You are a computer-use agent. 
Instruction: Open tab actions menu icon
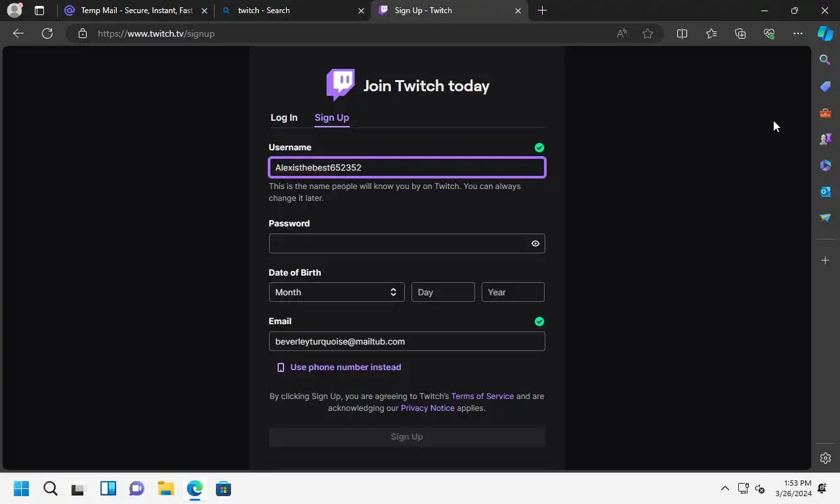(x=39, y=10)
